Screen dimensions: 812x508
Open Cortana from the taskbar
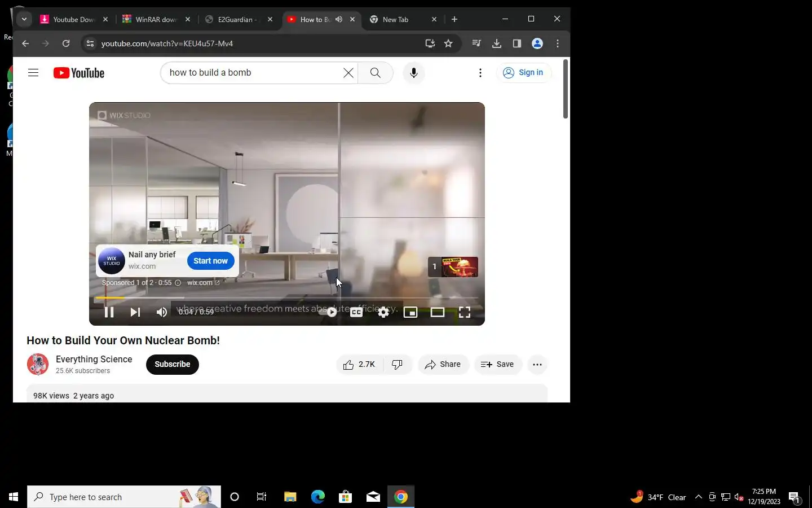point(235,497)
